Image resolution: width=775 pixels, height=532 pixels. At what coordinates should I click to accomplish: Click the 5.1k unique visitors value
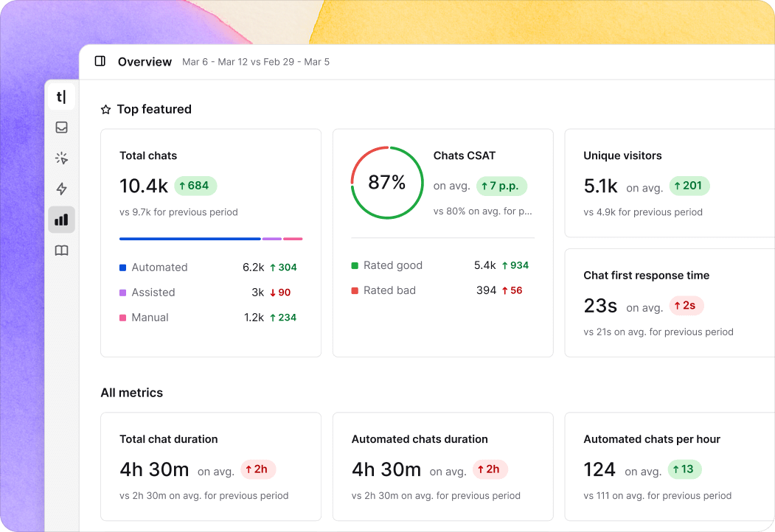(600, 186)
